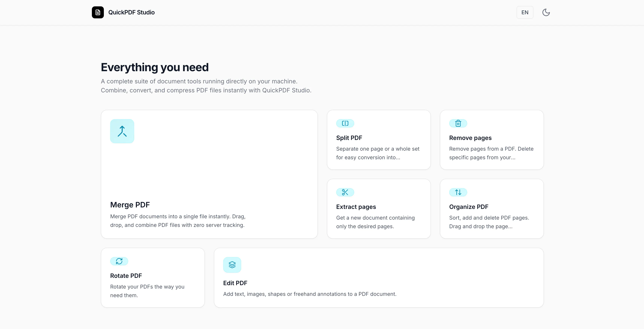Click the QuickPDF Studio document logo icon
This screenshot has width=644, height=329.
[x=98, y=12]
